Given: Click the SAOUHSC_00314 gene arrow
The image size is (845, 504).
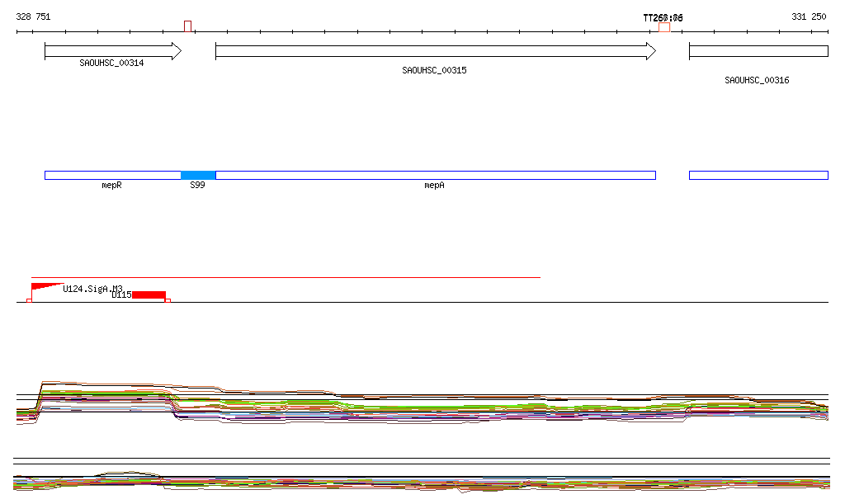Looking at the screenshot, I should tap(112, 51).
